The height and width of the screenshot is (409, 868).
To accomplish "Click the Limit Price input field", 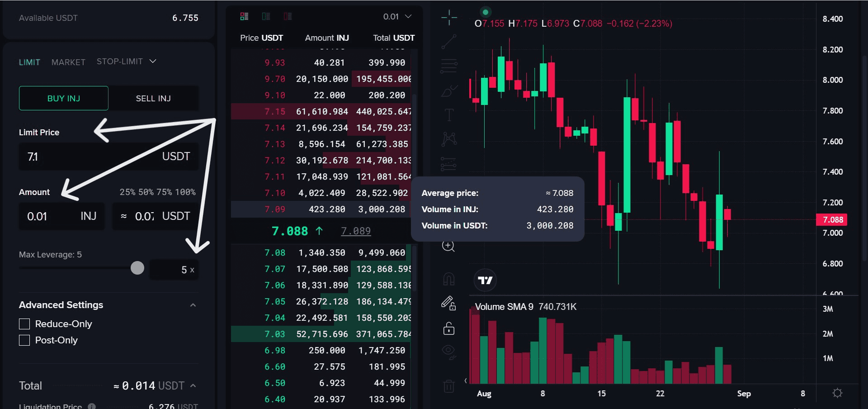I will [x=108, y=157].
